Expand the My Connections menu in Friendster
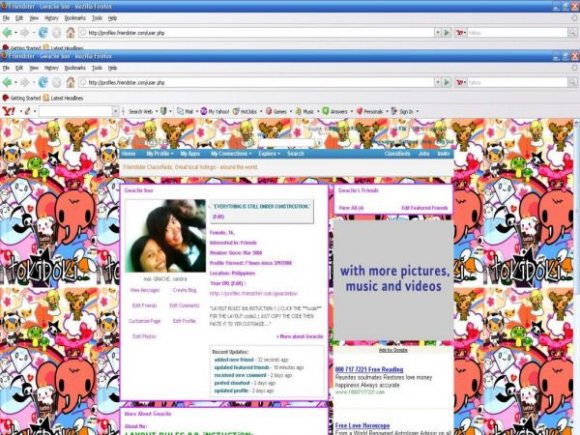Image resolution: width=580 pixels, height=435 pixels. click(x=231, y=154)
